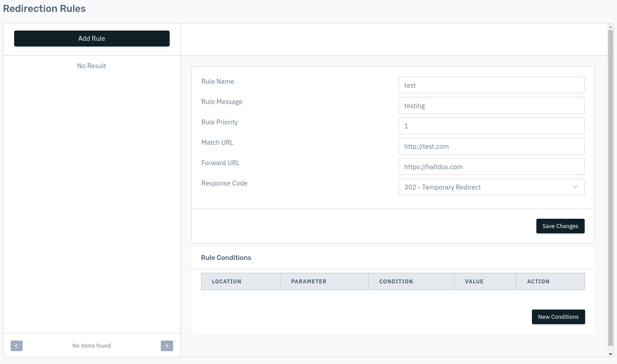The width and height of the screenshot is (617, 364).
Task: Click the Rule Message label
Action: (x=221, y=102)
